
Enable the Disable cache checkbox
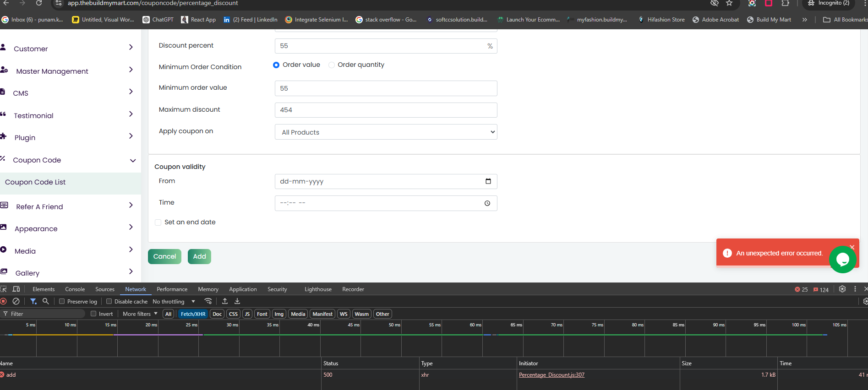coord(109,301)
